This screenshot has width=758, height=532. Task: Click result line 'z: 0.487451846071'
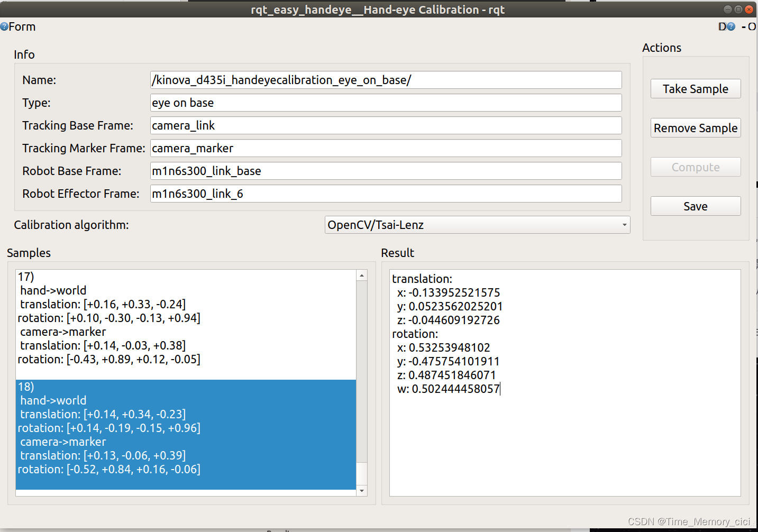(x=447, y=375)
